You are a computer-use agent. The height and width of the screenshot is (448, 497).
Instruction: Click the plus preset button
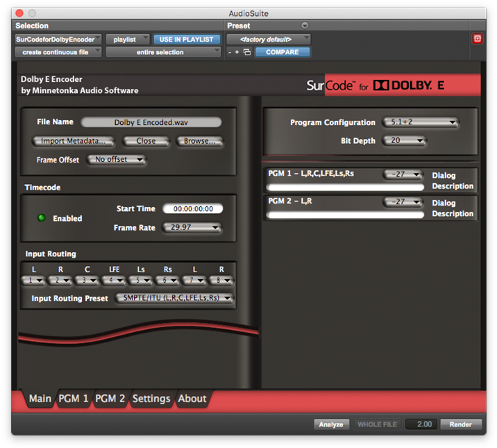tap(237, 52)
